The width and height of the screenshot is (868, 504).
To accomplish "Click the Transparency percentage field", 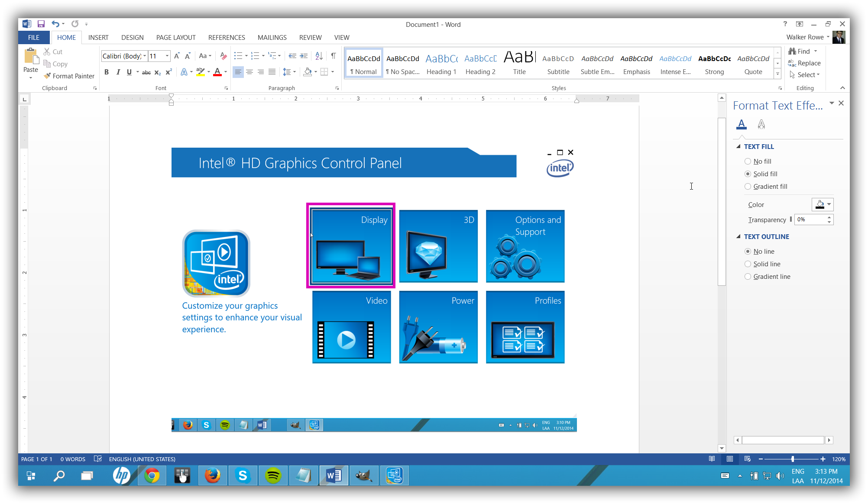I will 810,220.
